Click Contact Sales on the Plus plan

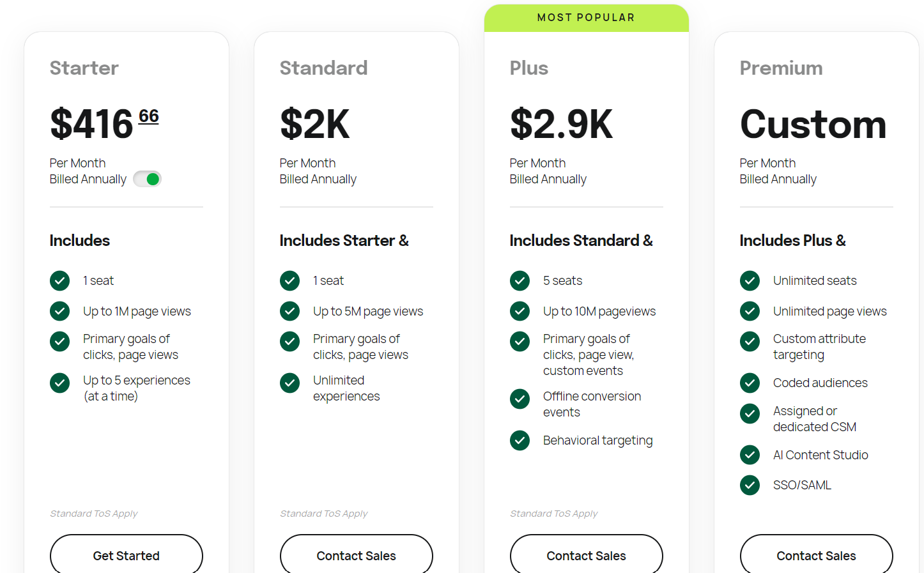[587, 555]
